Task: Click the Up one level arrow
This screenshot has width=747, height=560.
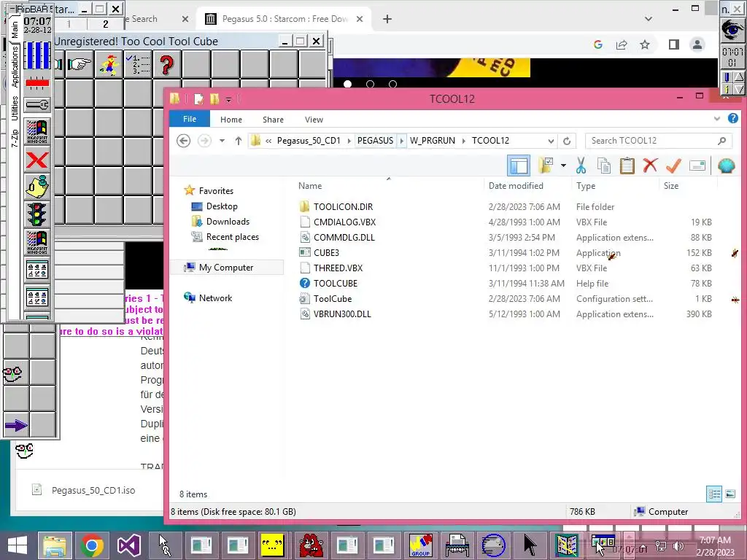Action: 239,141
